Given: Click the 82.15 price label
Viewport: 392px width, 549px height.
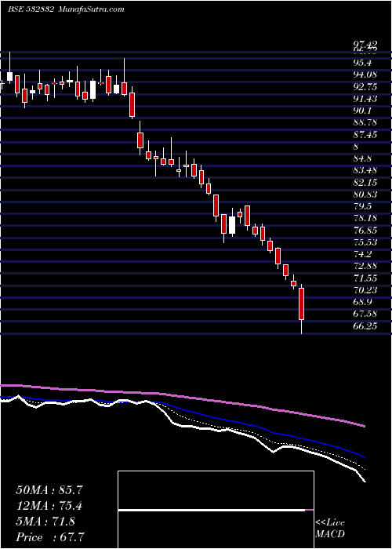Looking at the screenshot, I should tap(365, 183).
